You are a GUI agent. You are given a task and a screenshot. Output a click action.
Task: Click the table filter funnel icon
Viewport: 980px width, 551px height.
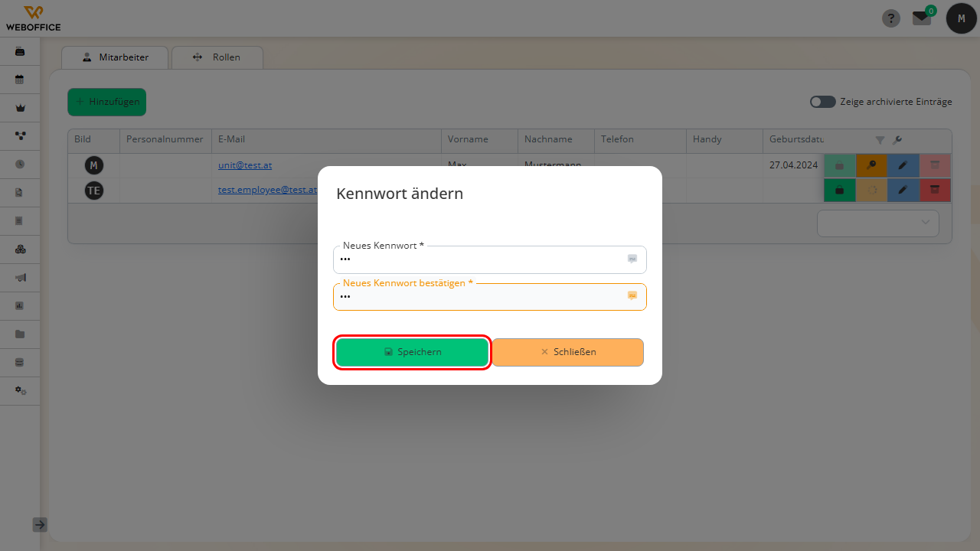pos(880,140)
